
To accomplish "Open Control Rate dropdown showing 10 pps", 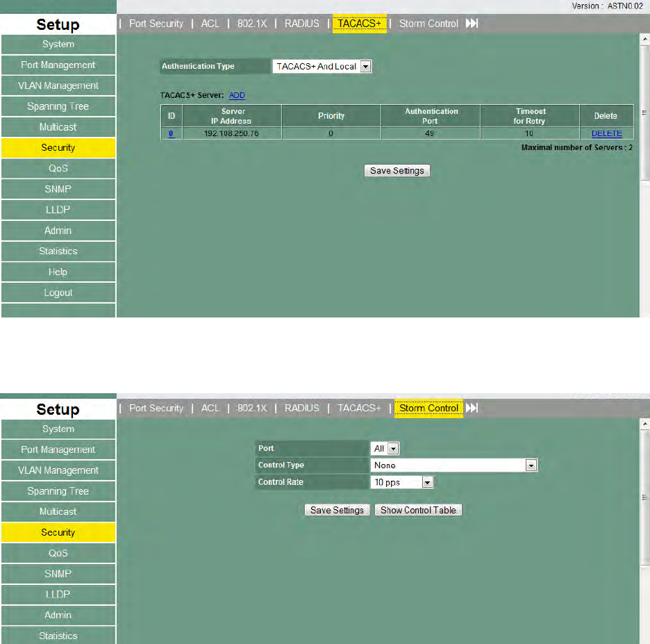I will tap(401, 482).
